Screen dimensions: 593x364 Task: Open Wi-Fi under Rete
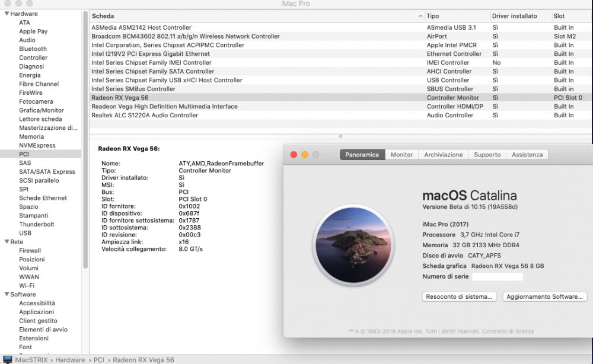[x=27, y=285]
